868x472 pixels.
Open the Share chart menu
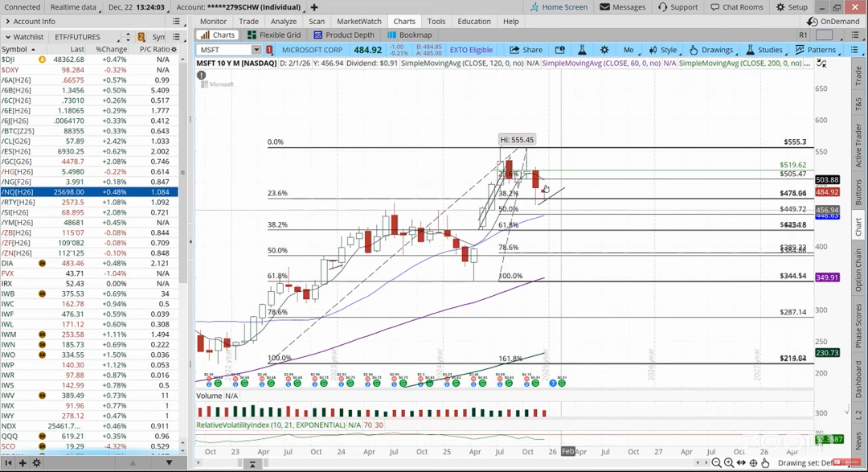click(x=526, y=50)
